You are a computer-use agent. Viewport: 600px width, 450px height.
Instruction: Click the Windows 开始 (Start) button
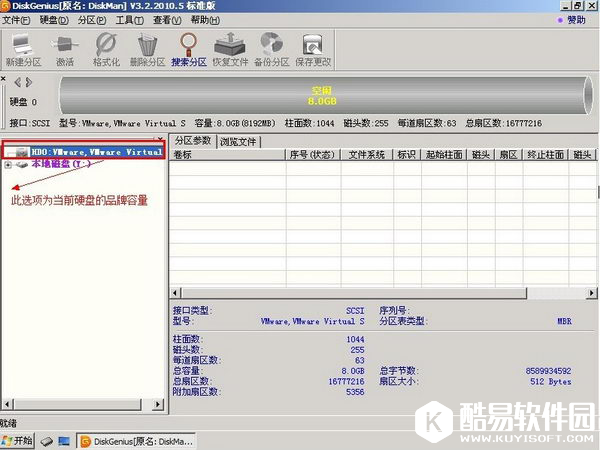tap(18, 440)
